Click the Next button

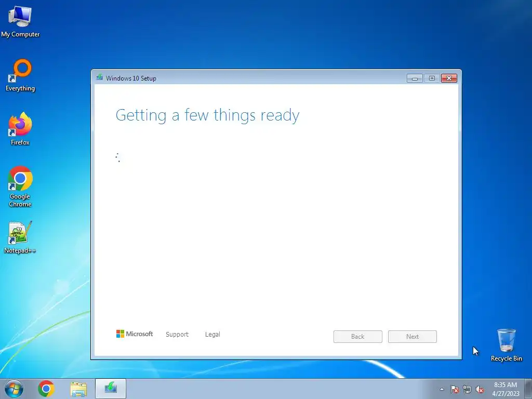412,337
